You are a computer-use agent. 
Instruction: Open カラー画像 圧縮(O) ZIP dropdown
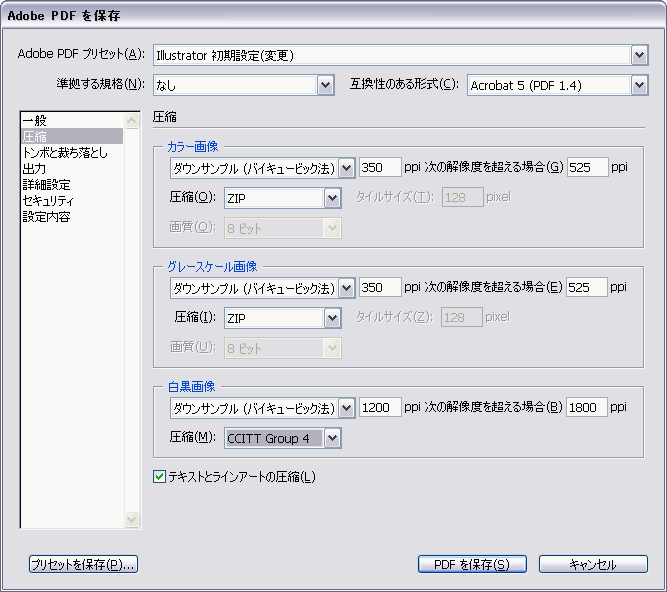pyautogui.click(x=282, y=198)
